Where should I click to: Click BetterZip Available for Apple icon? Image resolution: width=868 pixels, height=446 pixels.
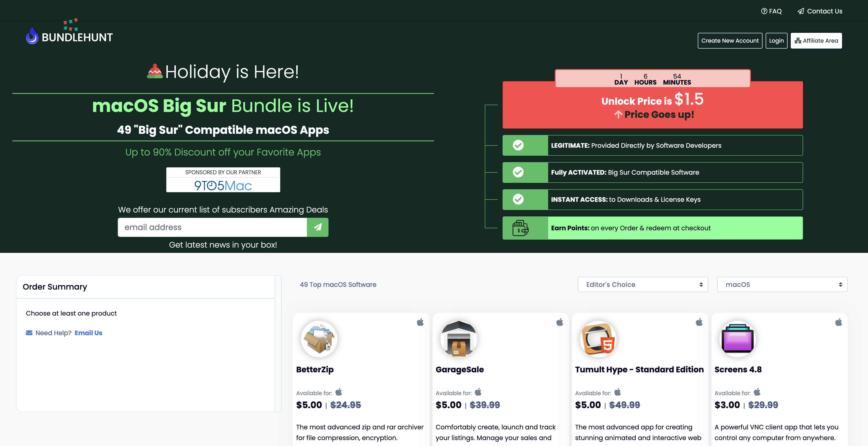click(339, 392)
